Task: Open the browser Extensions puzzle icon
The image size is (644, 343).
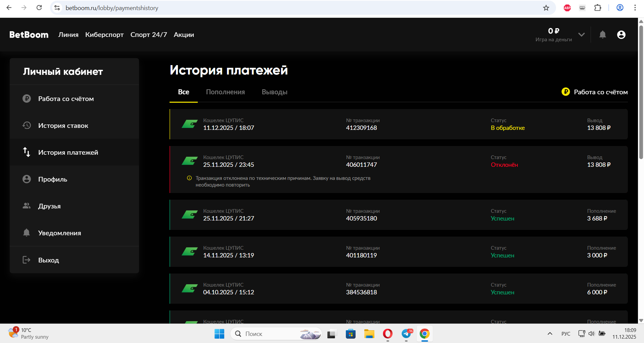Action: [x=598, y=8]
